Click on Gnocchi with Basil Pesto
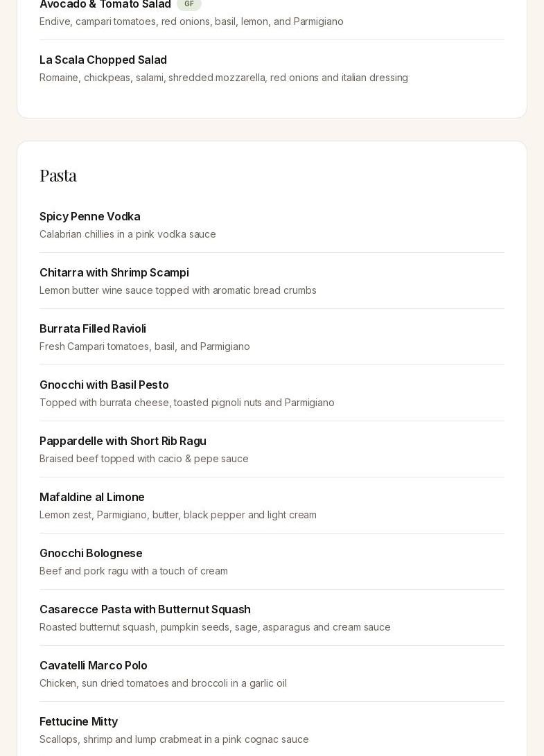The height and width of the screenshot is (756, 544). 104,385
